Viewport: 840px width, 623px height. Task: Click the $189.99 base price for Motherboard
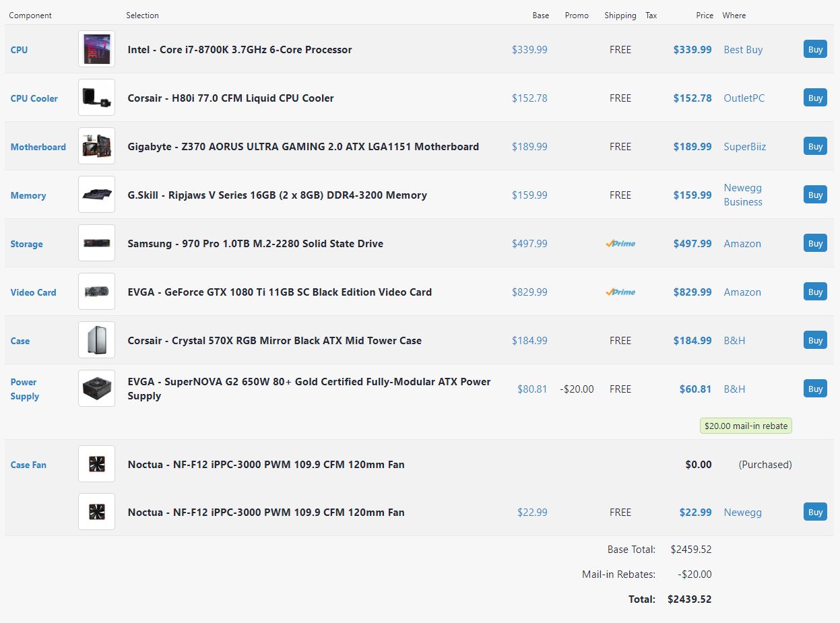tap(529, 146)
